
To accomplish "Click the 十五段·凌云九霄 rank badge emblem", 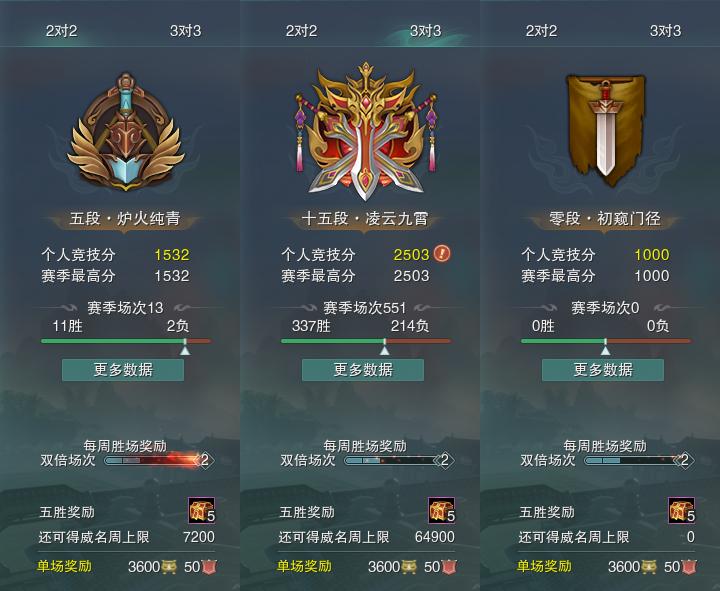I will pos(365,132).
